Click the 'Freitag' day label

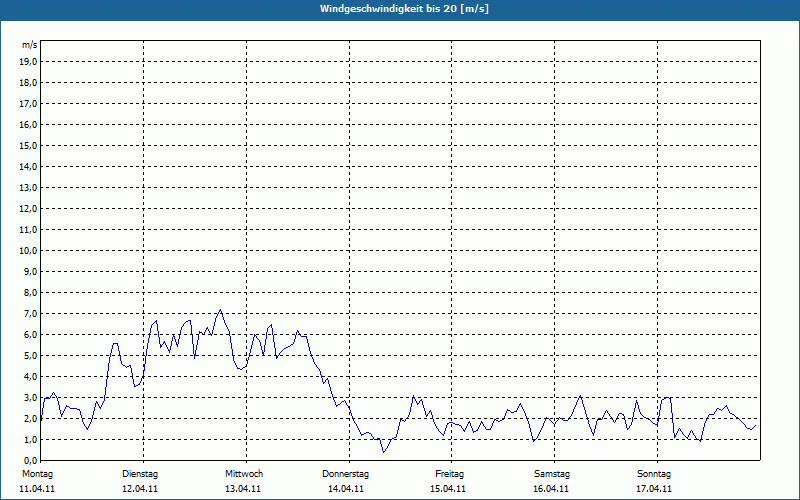[x=449, y=474]
